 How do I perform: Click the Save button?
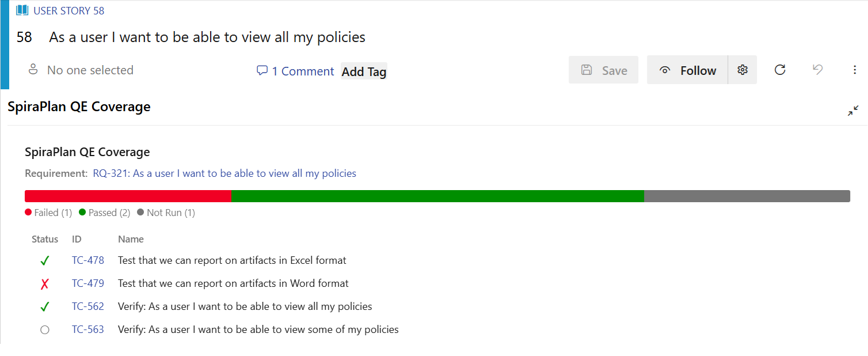pyautogui.click(x=603, y=70)
